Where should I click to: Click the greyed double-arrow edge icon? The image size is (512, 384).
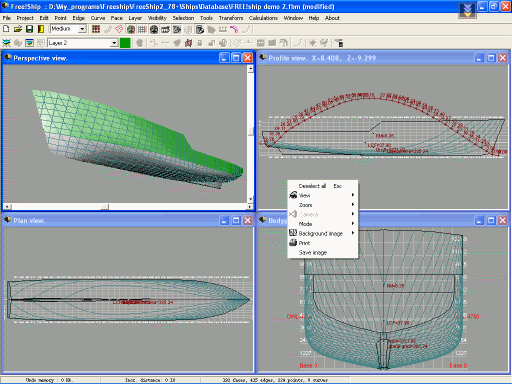point(165,43)
